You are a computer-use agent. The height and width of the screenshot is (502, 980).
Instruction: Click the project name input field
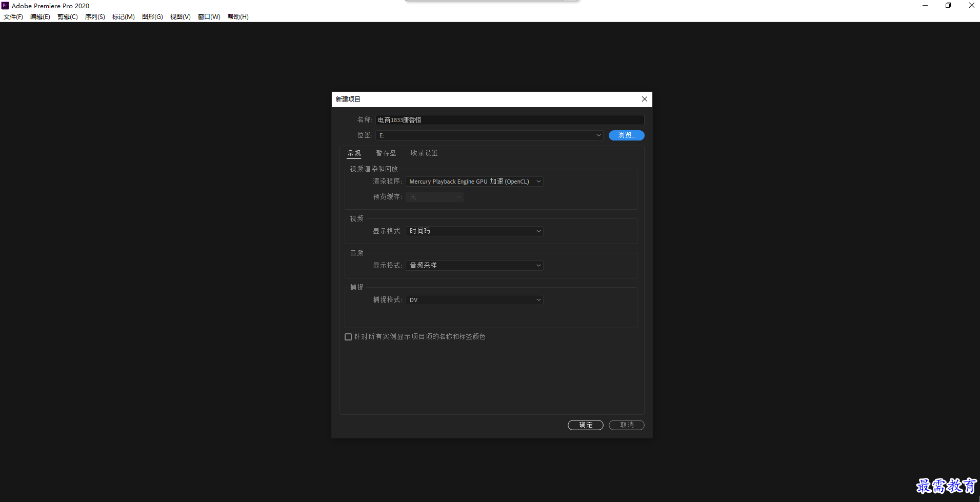(510, 120)
